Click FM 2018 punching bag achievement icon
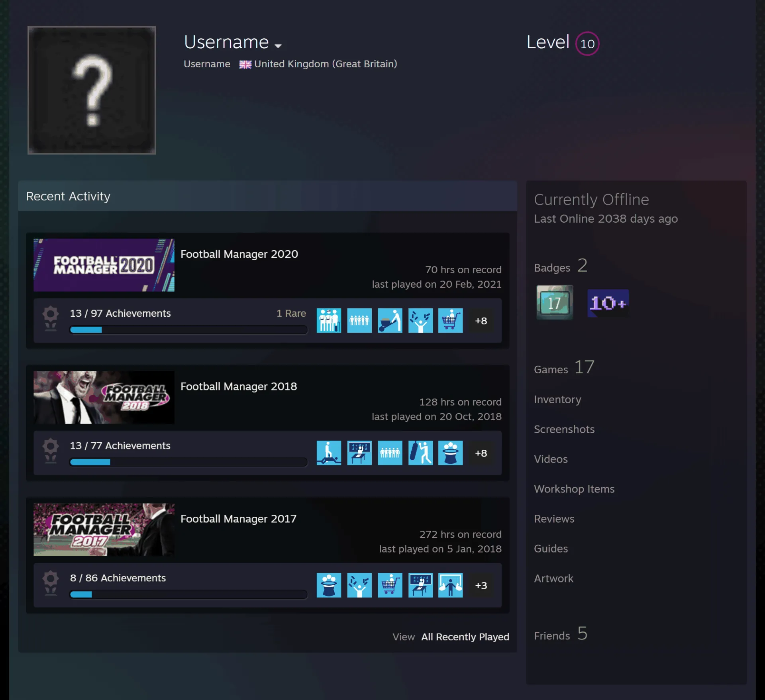 [420, 453]
